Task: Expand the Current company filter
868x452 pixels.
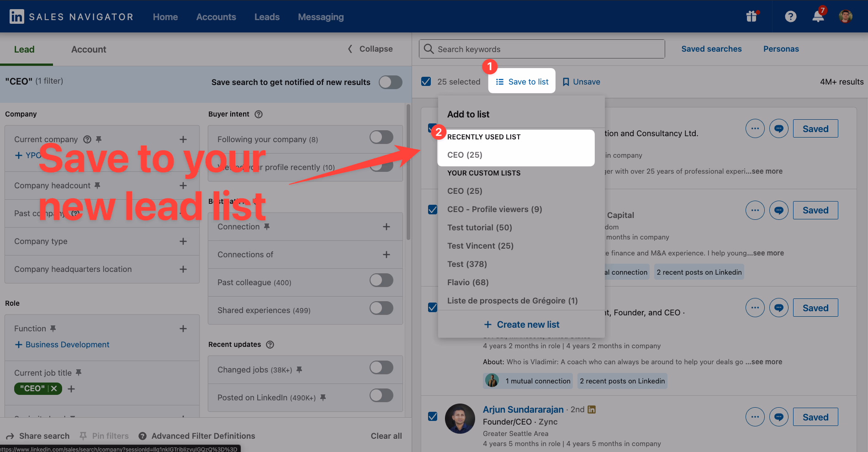Action: tap(183, 139)
